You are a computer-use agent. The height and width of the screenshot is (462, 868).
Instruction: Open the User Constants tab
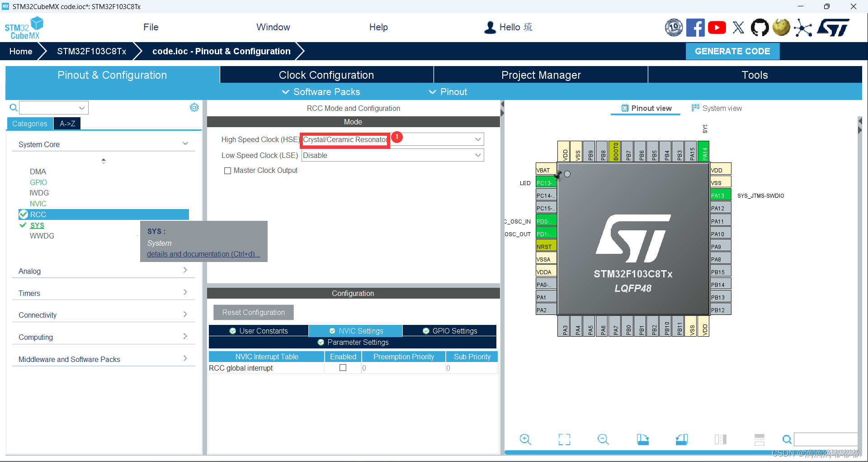[x=259, y=331]
